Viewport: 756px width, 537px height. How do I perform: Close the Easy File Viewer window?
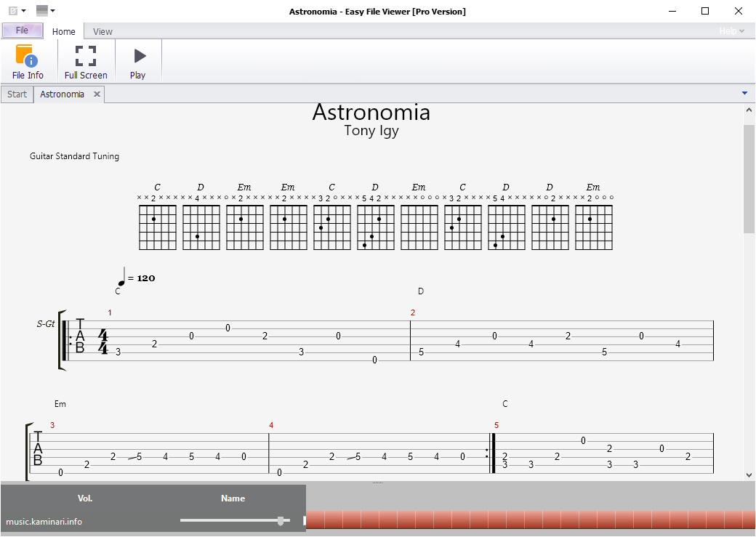click(738, 11)
